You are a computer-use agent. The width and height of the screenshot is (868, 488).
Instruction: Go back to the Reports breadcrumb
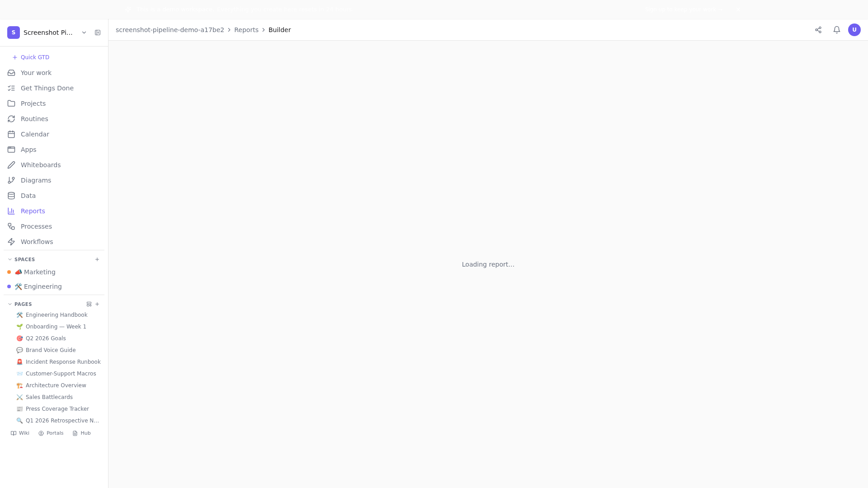pyautogui.click(x=246, y=30)
